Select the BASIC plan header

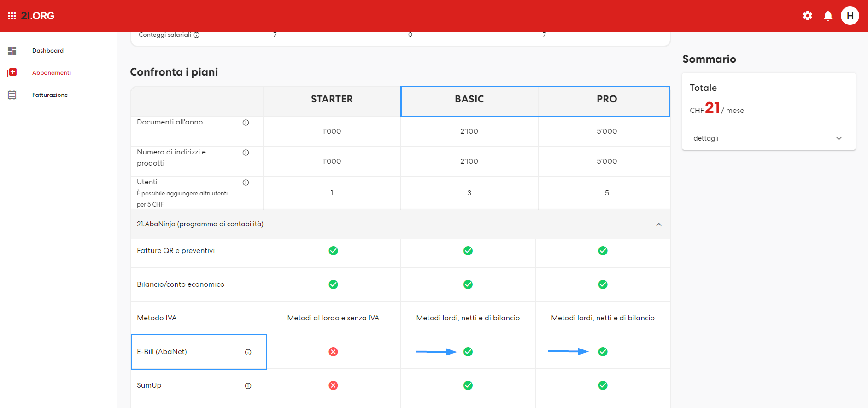(x=469, y=99)
